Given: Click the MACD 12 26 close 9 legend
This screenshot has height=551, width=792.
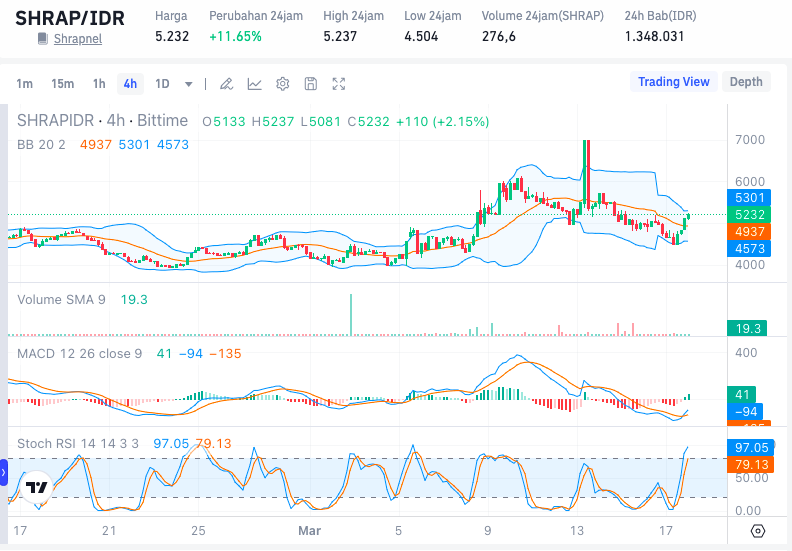Looking at the screenshot, I should [80, 353].
